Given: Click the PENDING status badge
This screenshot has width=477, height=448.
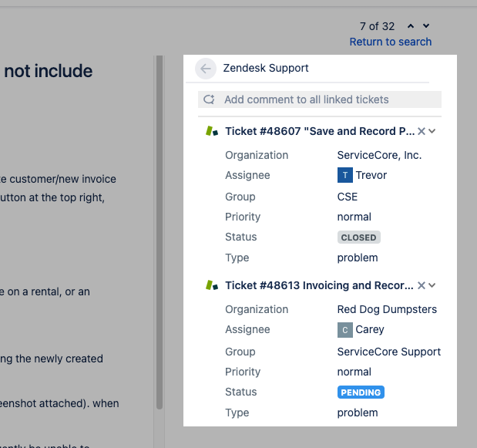Looking at the screenshot, I should 361,392.
